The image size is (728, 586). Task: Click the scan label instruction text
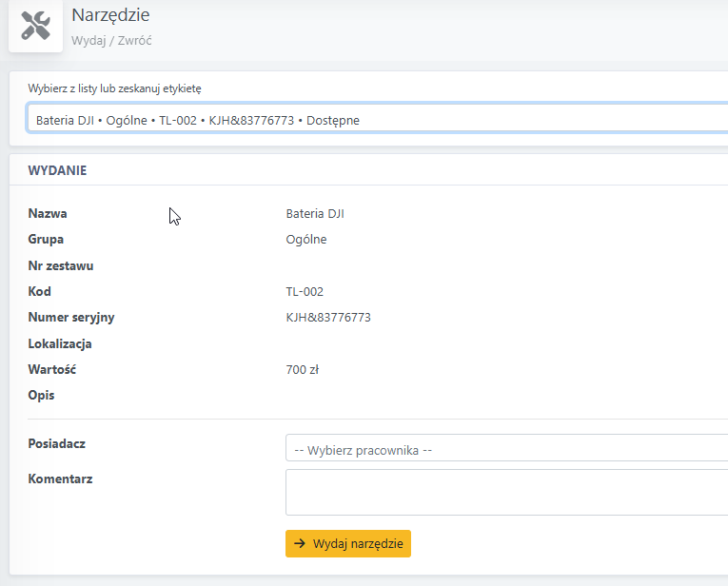point(115,88)
